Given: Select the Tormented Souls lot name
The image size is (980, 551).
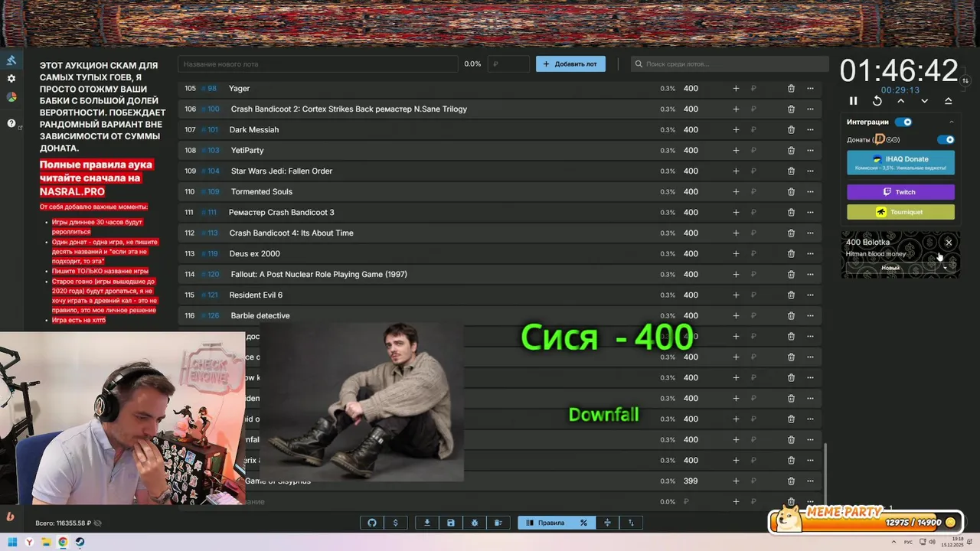Looking at the screenshot, I should click(262, 192).
